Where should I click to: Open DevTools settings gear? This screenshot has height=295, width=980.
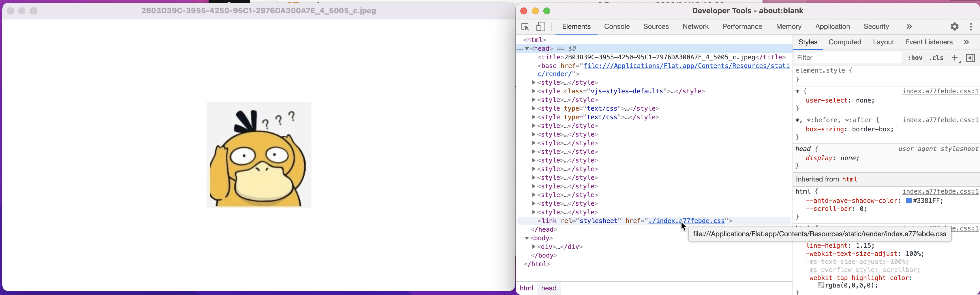tap(954, 27)
